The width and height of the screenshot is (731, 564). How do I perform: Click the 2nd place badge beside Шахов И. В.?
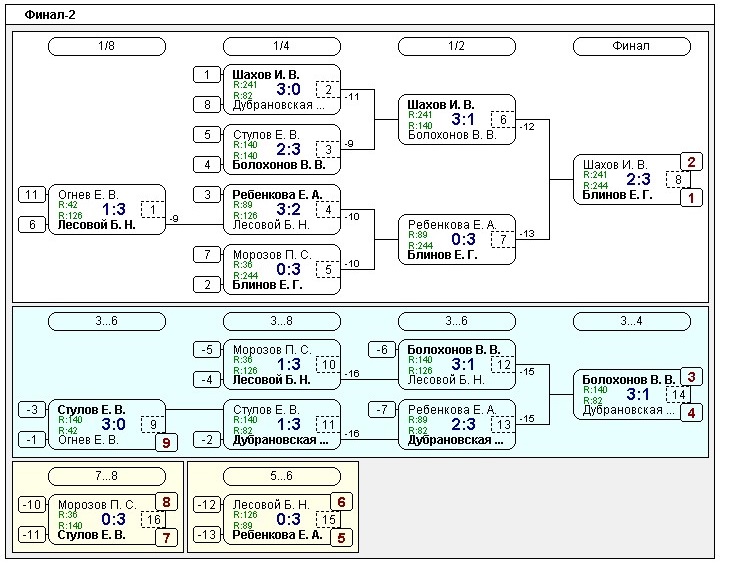(x=691, y=162)
